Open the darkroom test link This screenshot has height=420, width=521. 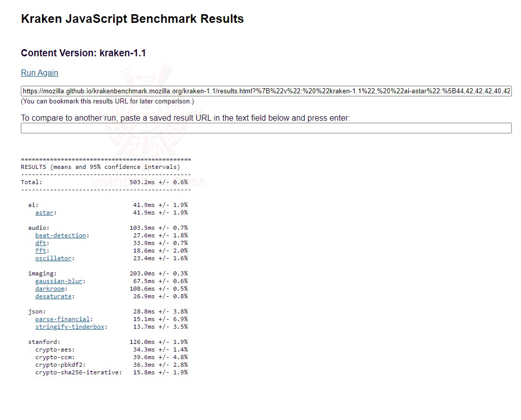click(x=50, y=289)
